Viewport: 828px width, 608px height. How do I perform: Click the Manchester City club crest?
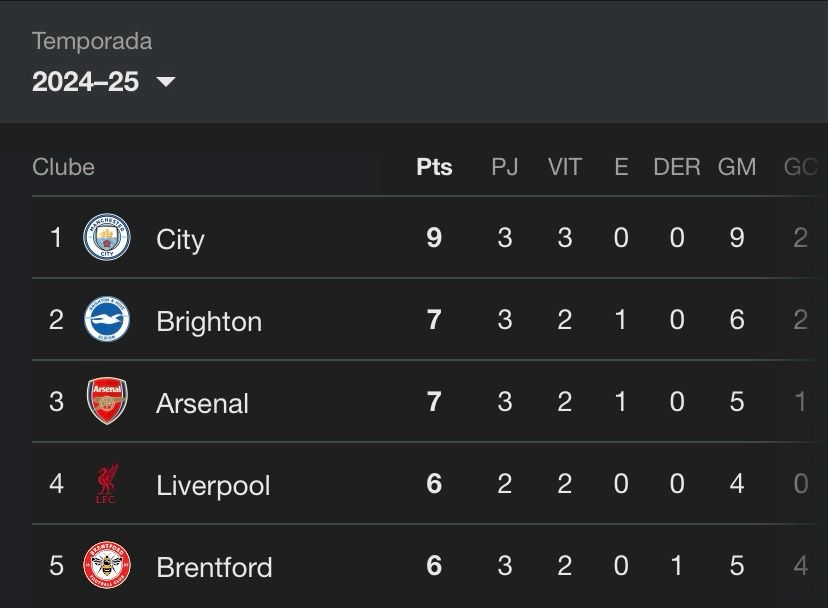[107, 238]
